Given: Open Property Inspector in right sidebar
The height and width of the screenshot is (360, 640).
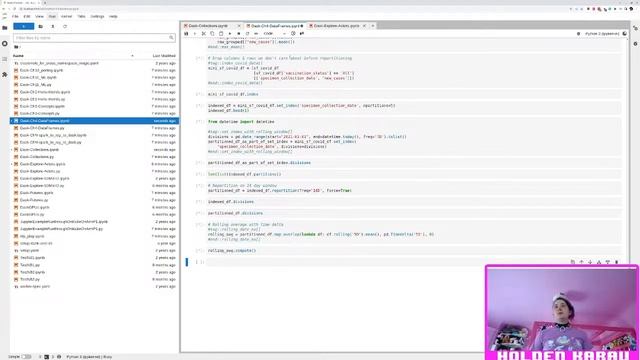Looking at the screenshot, I should point(636,28).
